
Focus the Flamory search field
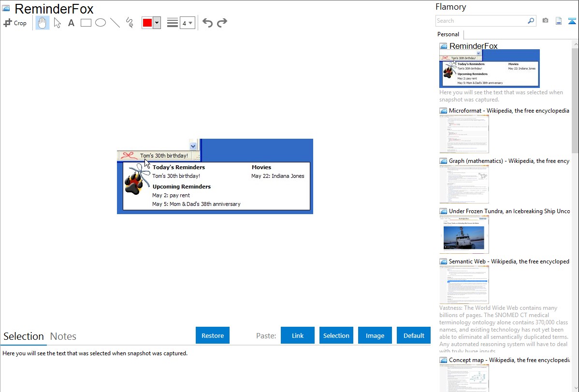[x=481, y=21]
